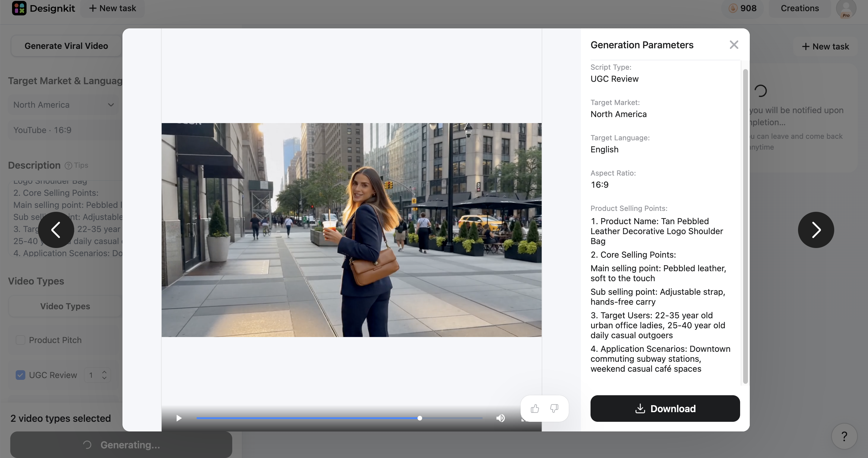
Task: Click the UGC Review script type value
Action: pyautogui.click(x=614, y=79)
